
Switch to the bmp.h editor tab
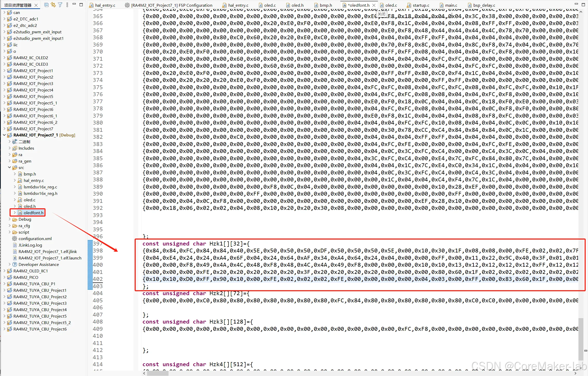(x=324, y=5)
